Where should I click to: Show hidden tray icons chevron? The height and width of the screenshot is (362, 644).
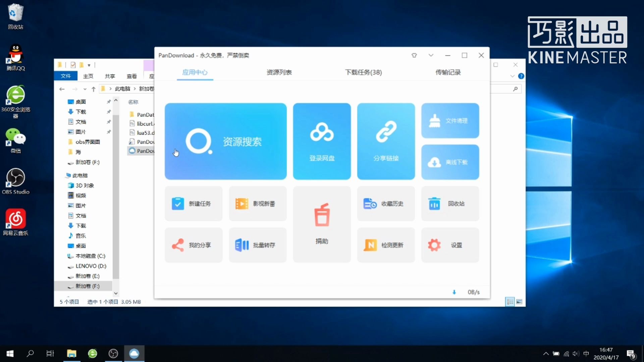pos(546,354)
